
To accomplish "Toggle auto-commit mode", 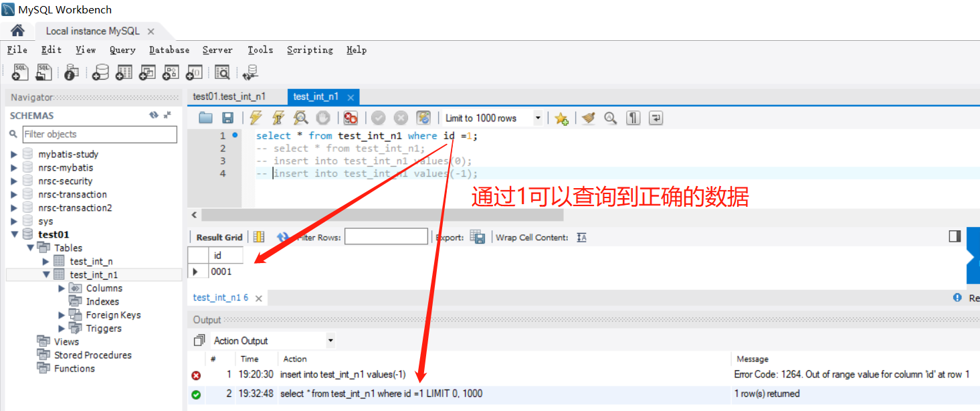I will (x=423, y=118).
